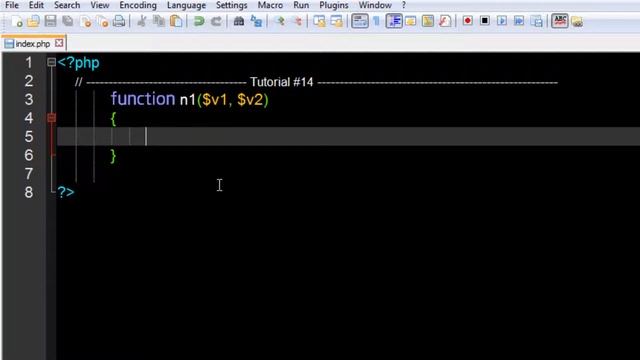The width and height of the screenshot is (640, 360).
Task: Open the Window menu
Action: 375,5
